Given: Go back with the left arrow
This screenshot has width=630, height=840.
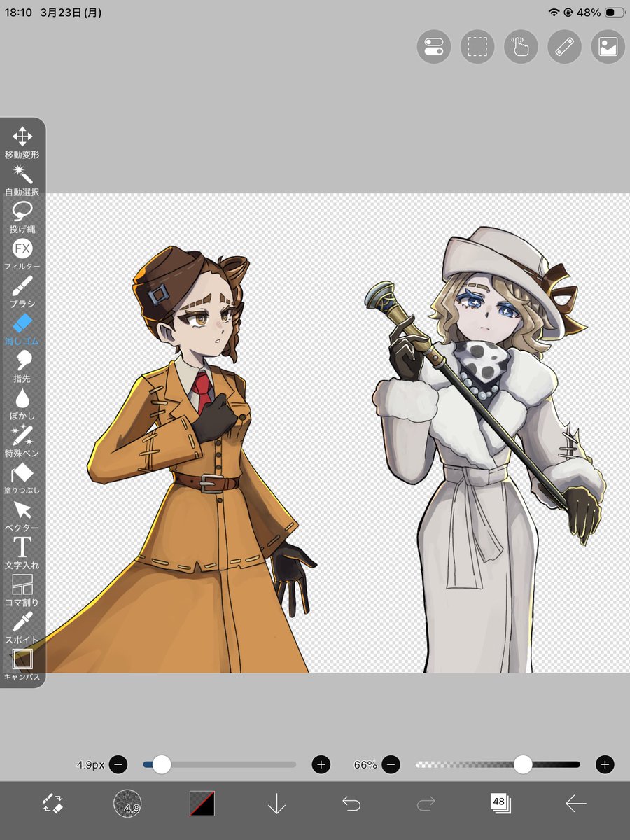Looking at the screenshot, I should 575,804.
